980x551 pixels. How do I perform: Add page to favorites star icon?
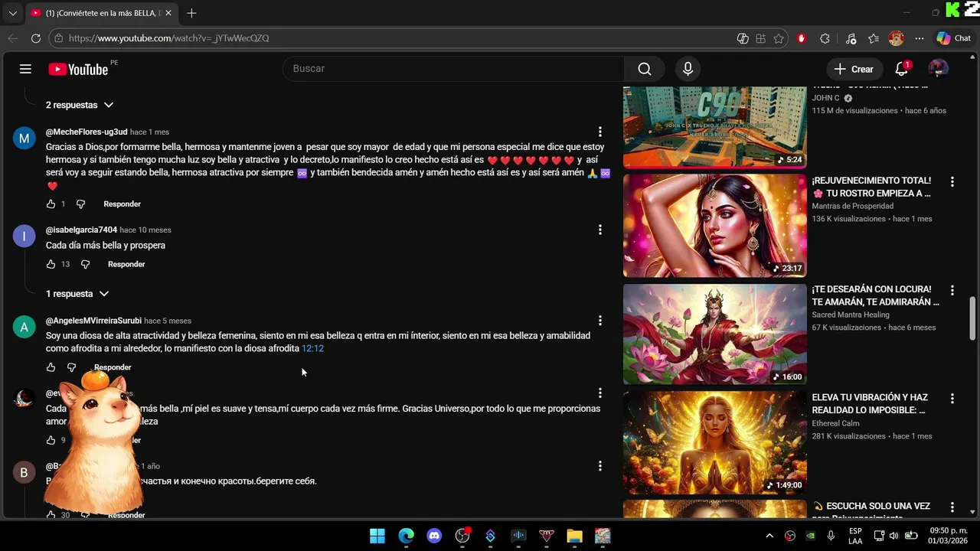click(x=779, y=38)
